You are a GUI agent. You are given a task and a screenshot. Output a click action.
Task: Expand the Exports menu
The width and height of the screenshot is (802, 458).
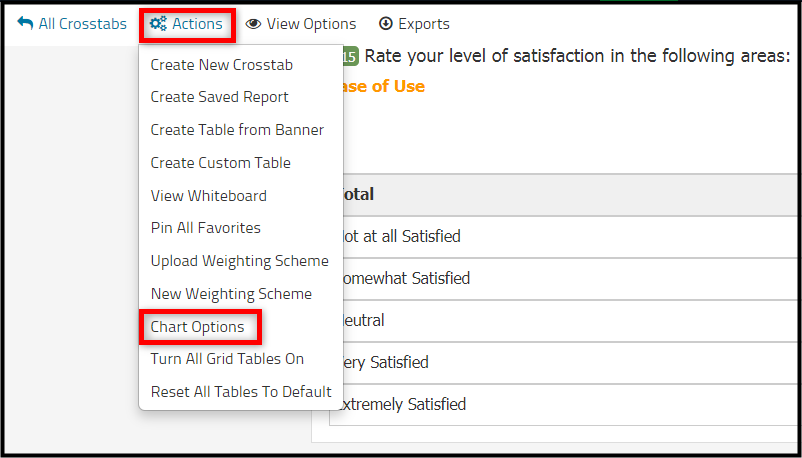pyautogui.click(x=414, y=24)
